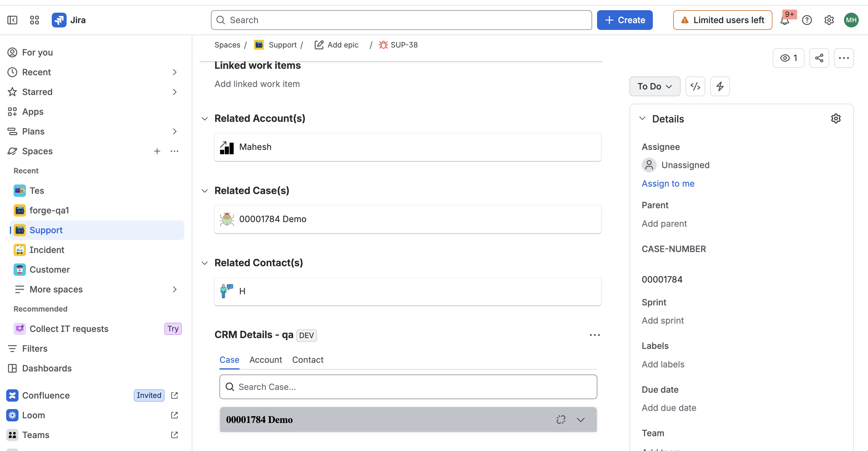Open the settings gear in top bar
Viewport: 868px width, 451px height.
coord(829,20)
